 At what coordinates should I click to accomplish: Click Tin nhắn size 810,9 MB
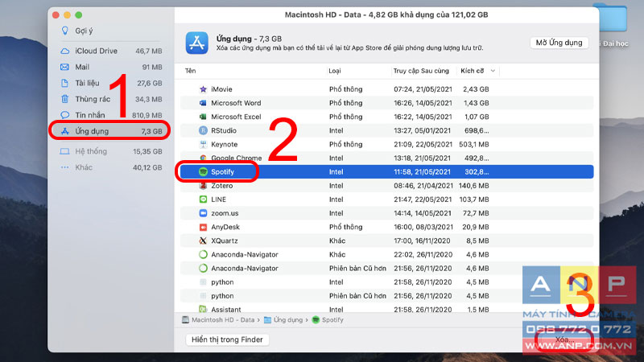(147, 115)
